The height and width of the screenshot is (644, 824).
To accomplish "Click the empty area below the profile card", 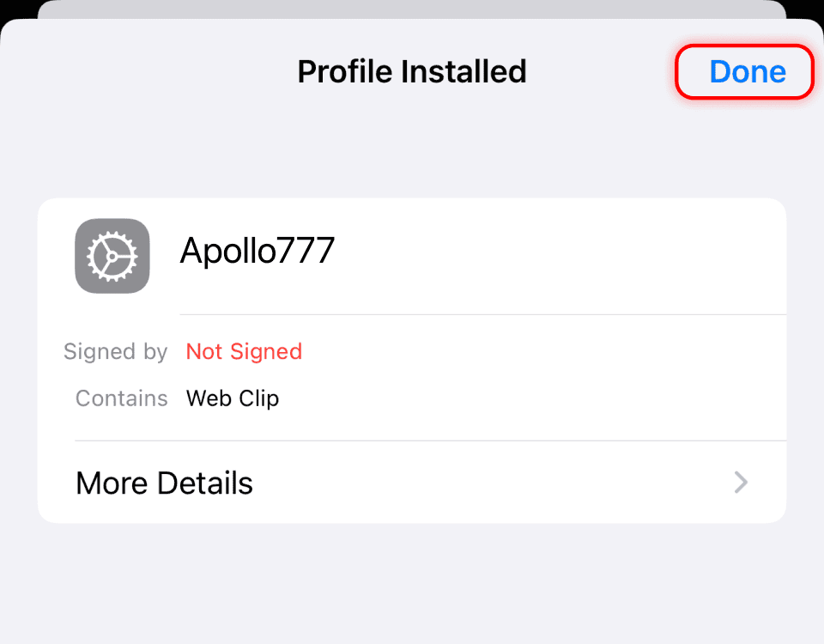I will pos(412,584).
